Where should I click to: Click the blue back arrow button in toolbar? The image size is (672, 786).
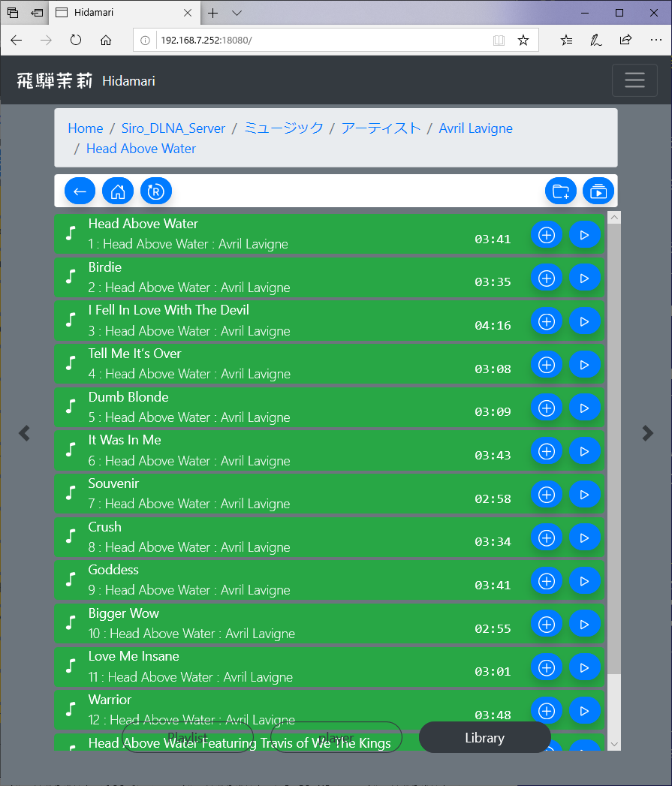pos(80,191)
